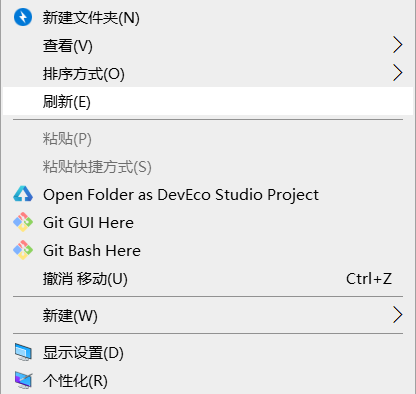Open 个性化(R) personalization settings text
This screenshot has width=416, height=394.
pyautogui.click(x=75, y=381)
